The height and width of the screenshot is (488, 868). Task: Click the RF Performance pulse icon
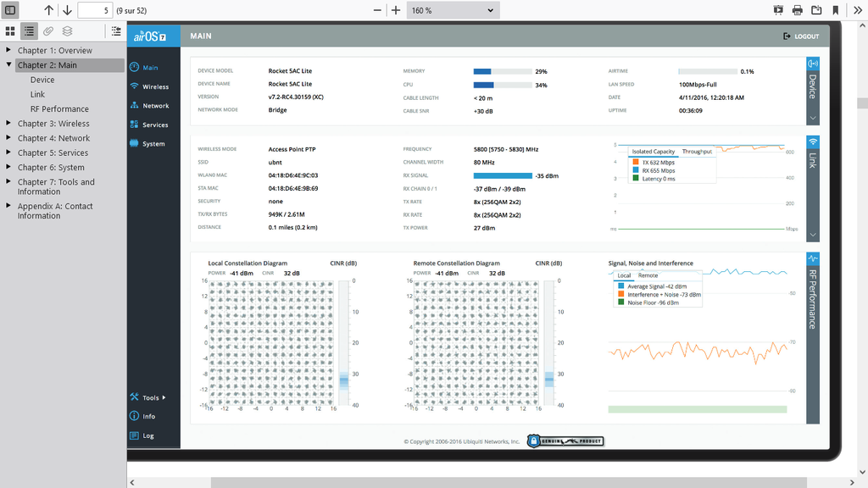point(813,259)
